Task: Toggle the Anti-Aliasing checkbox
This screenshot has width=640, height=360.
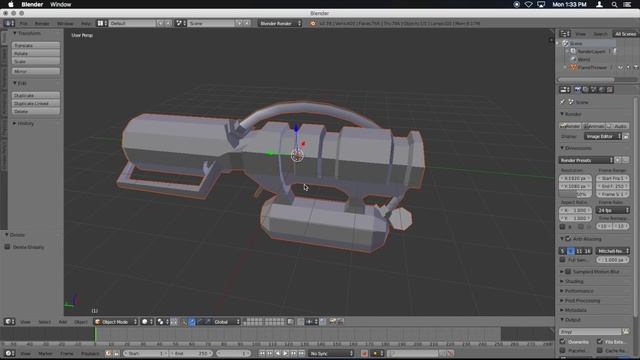Action: (568, 239)
